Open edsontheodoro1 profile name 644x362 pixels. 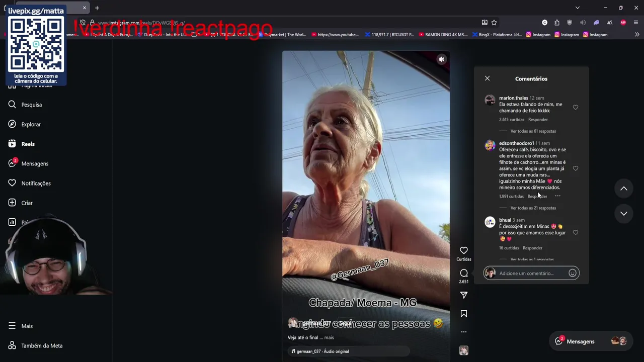click(x=516, y=143)
